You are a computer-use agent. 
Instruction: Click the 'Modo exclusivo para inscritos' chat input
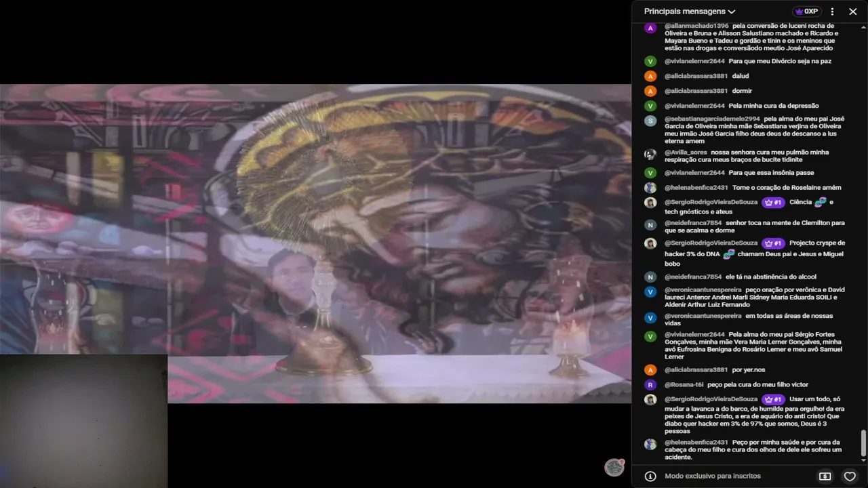point(713,476)
